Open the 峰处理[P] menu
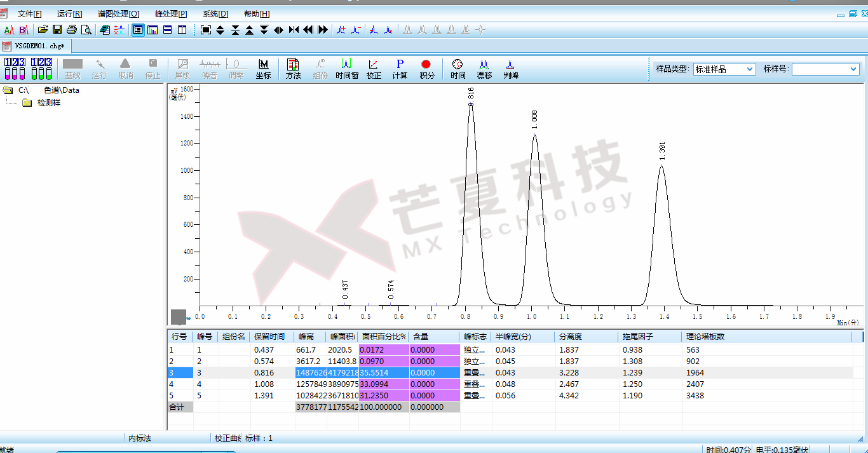Image resolution: width=868 pixels, height=453 pixels. [171, 14]
